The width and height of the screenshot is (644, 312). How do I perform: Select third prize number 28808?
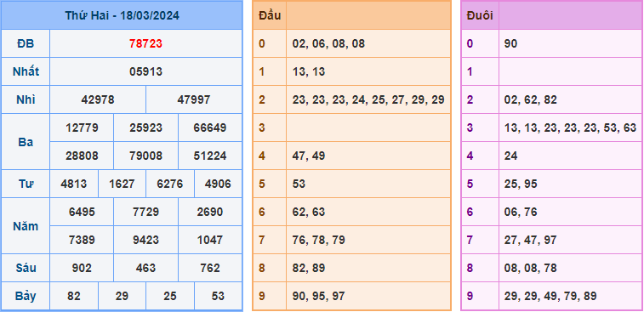[x=82, y=156]
